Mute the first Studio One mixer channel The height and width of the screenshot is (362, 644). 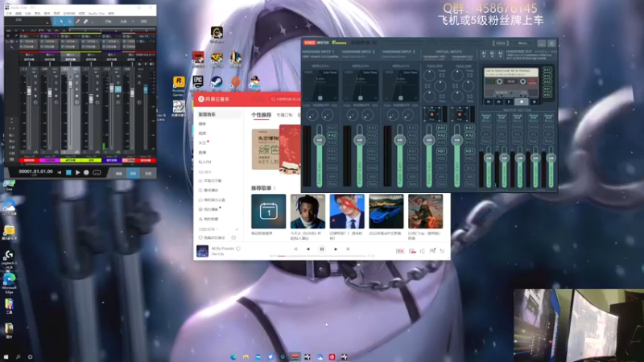coord(35,76)
